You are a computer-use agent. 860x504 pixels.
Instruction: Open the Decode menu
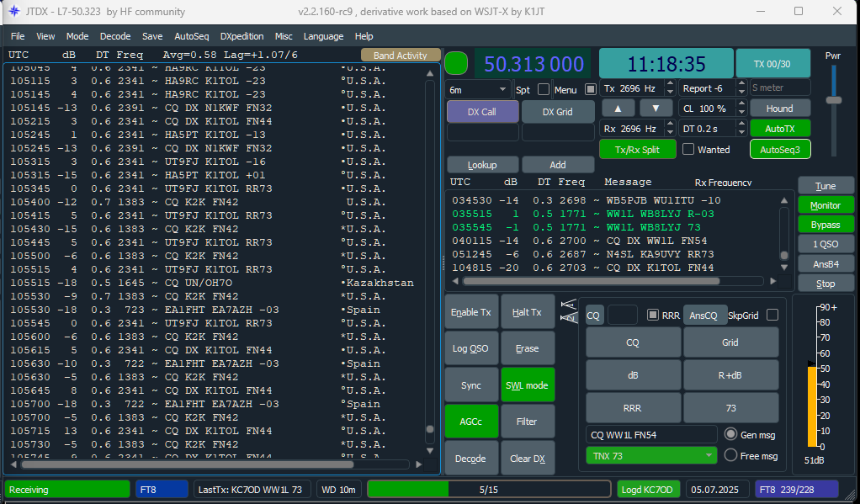(x=115, y=36)
